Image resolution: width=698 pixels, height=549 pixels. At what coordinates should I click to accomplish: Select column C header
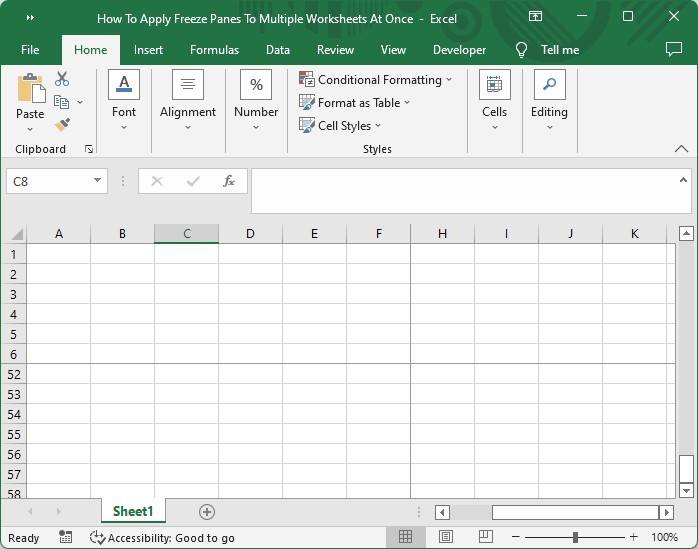(x=187, y=234)
